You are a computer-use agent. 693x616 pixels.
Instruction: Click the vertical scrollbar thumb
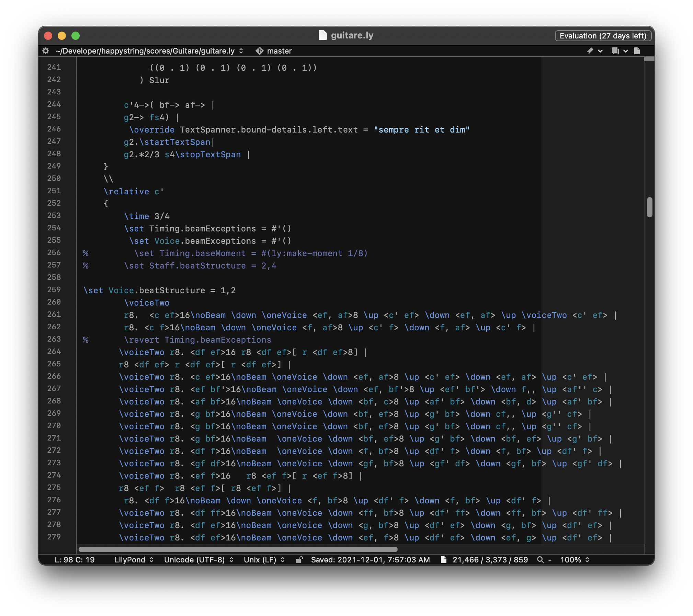coord(650,207)
